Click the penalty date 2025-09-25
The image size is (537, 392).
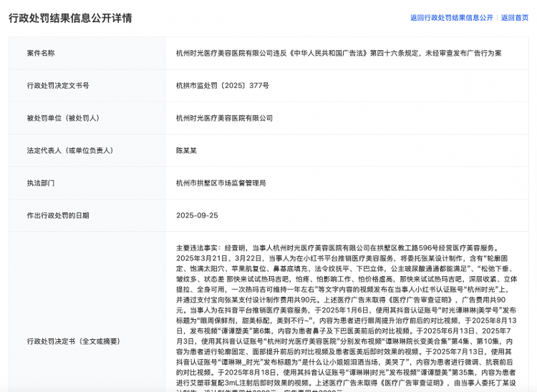(x=197, y=215)
